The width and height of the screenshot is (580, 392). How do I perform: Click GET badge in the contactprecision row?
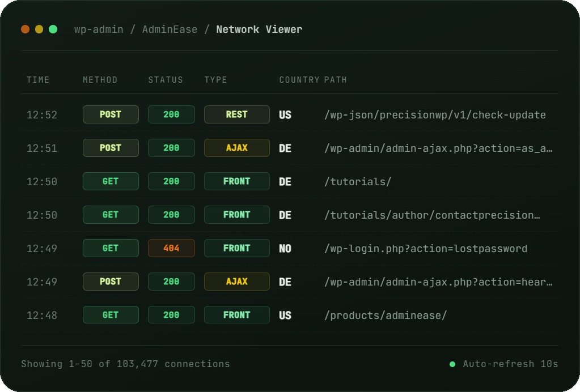pos(111,215)
